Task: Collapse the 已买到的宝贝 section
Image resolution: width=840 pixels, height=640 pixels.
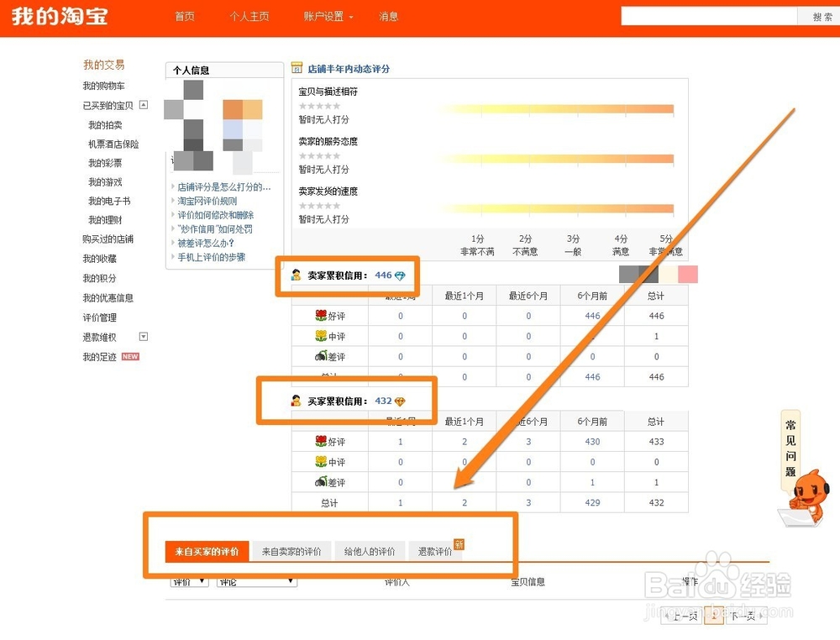Action: [x=144, y=105]
